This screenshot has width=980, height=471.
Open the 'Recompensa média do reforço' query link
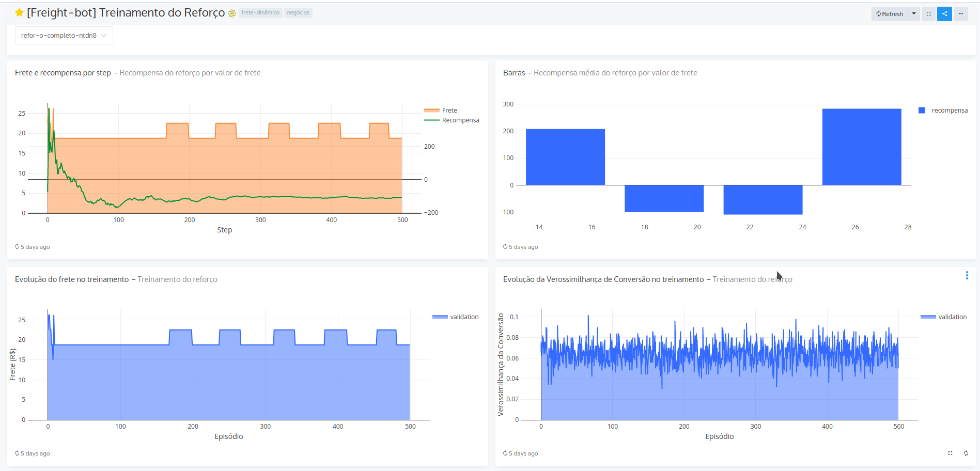click(615, 73)
